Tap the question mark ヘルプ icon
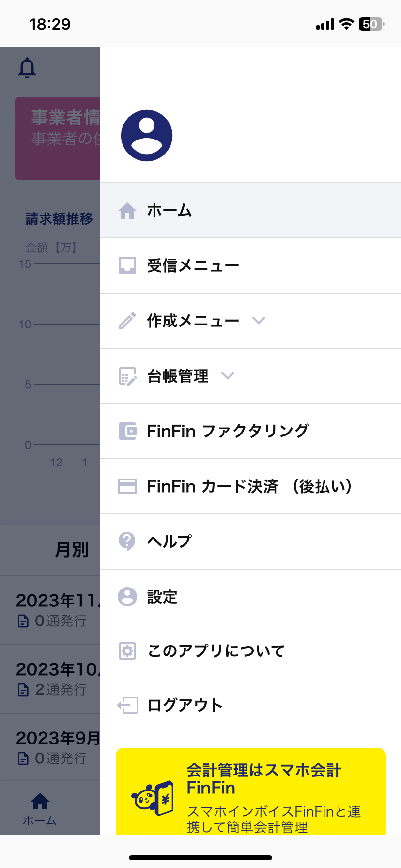The image size is (401, 868). (127, 542)
